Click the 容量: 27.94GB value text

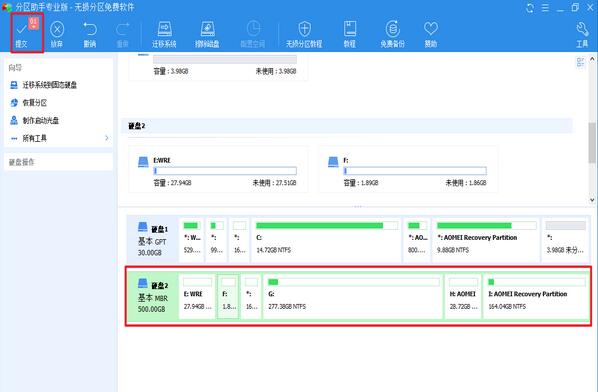pos(172,183)
